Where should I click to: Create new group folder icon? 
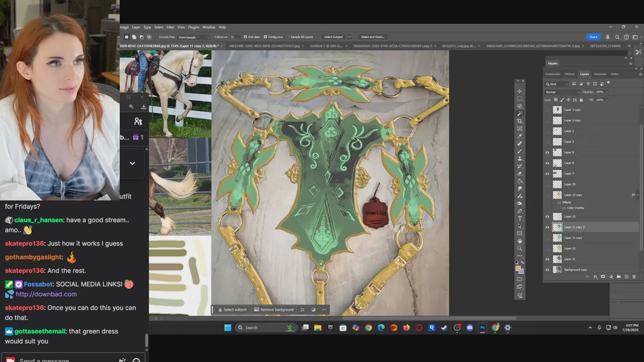pos(618,277)
